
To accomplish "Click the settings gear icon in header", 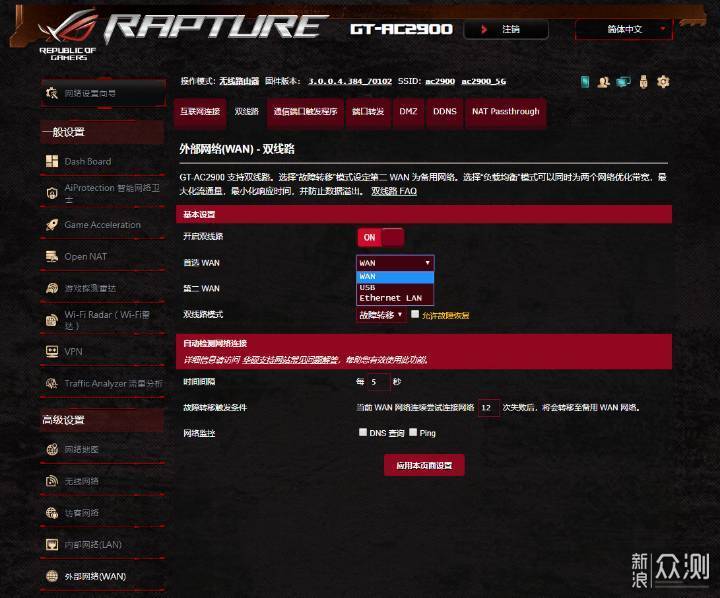I will pos(663,82).
